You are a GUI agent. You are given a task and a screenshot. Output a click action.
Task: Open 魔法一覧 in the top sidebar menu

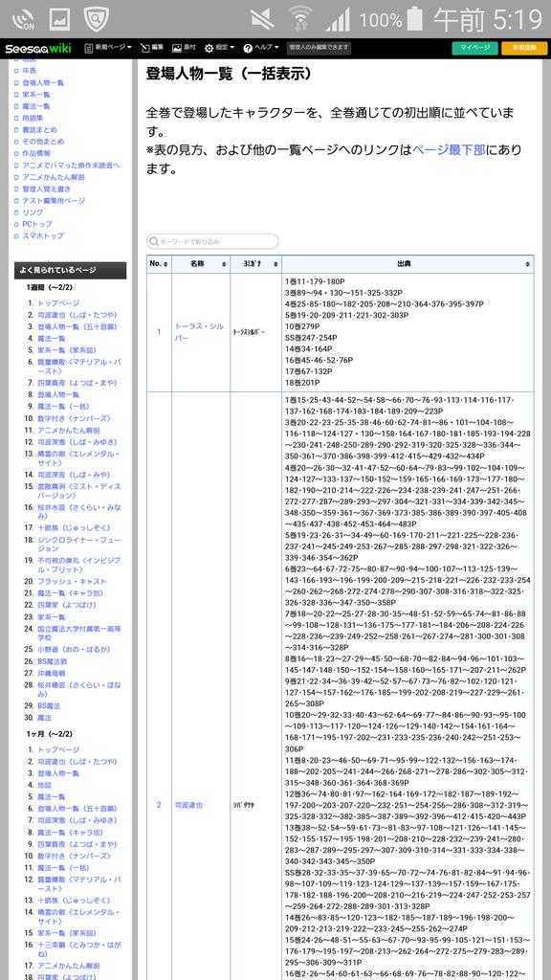[x=36, y=106]
